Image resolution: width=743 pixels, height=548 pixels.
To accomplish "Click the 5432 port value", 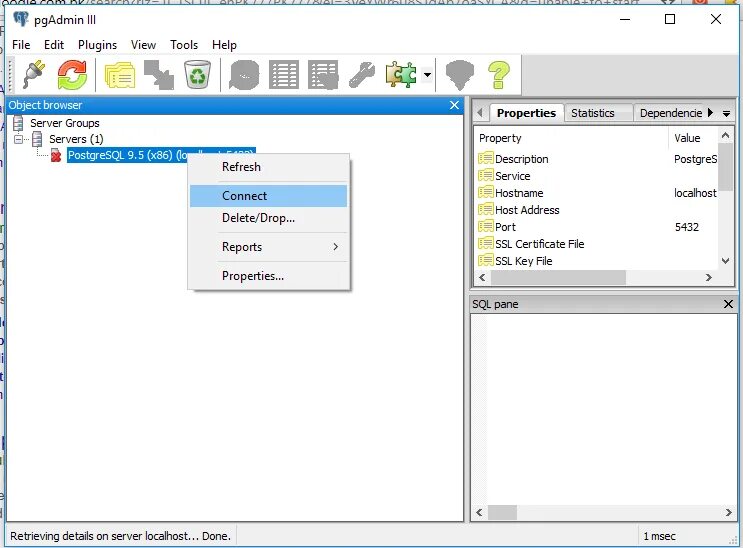I will (687, 227).
